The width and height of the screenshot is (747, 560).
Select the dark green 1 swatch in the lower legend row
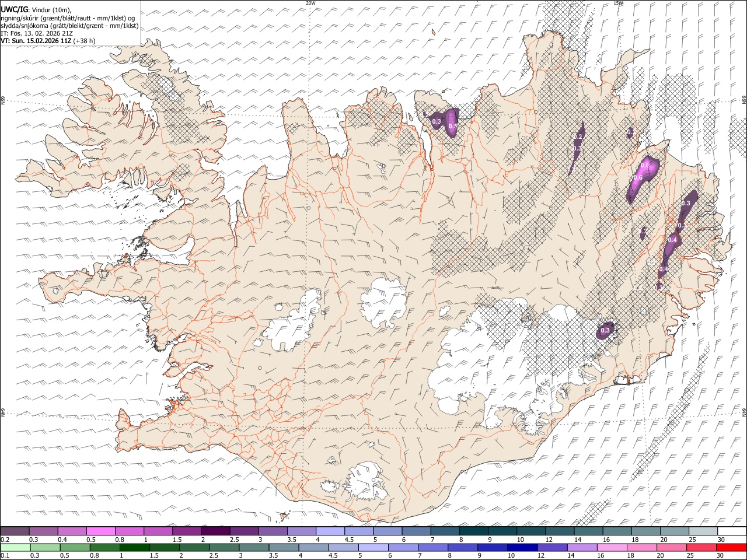tap(134, 547)
